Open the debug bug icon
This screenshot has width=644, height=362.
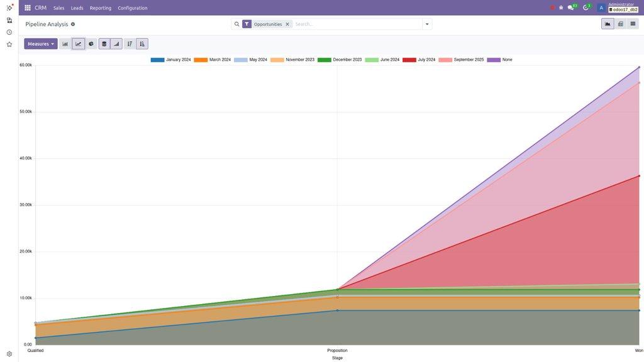click(x=561, y=8)
